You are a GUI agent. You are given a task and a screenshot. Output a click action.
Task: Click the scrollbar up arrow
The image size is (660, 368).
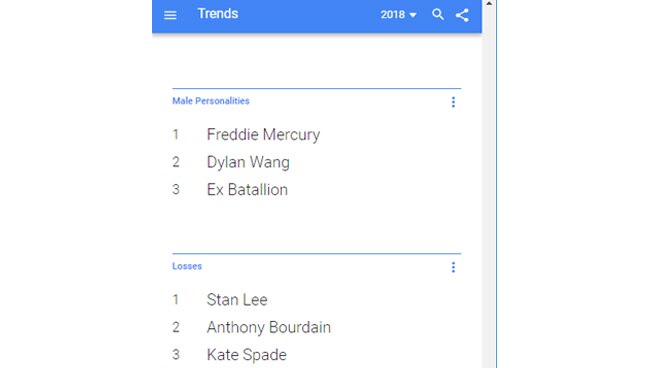(489, 3)
